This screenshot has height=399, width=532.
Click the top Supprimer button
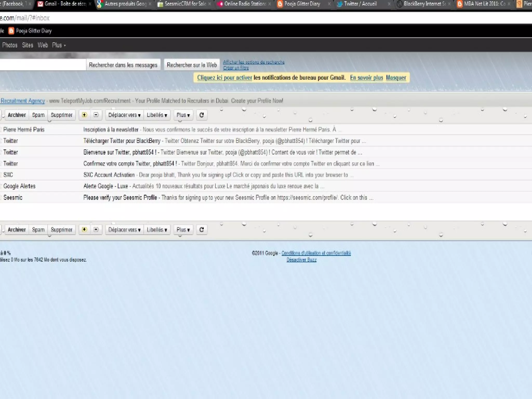point(62,115)
